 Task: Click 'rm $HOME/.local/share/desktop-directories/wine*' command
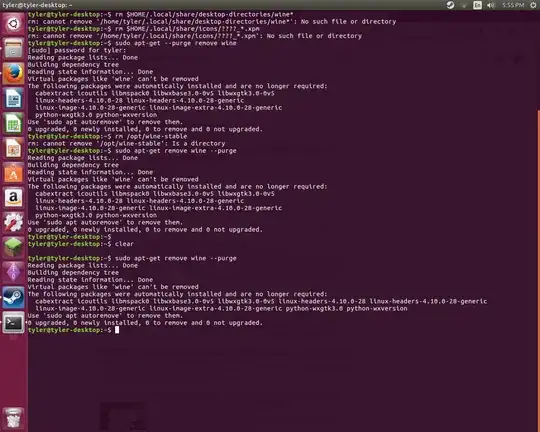(x=204, y=14)
